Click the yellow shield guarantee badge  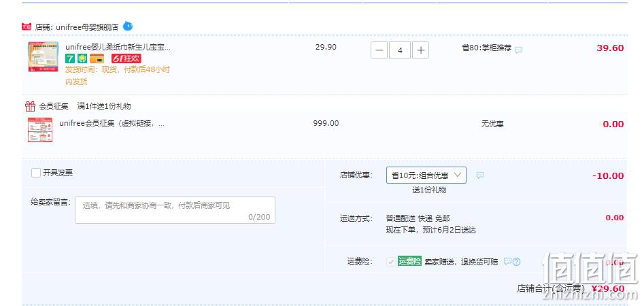coord(82,58)
